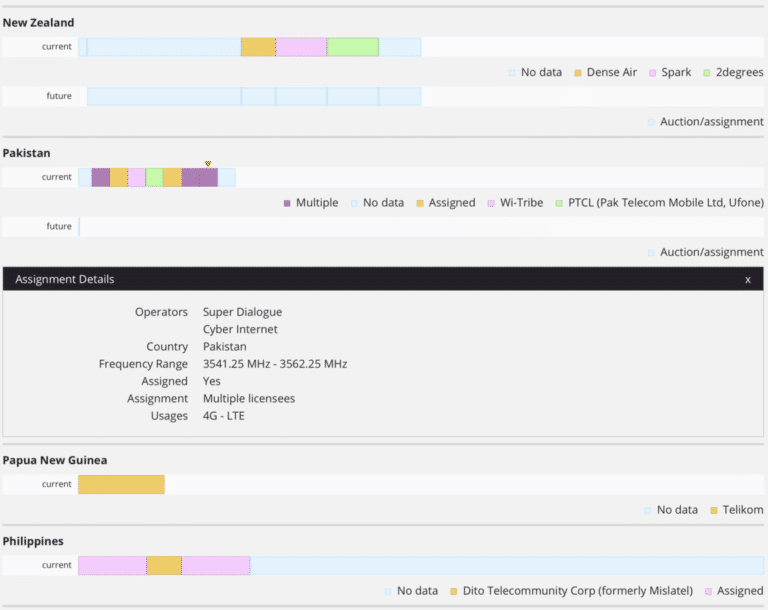Select the first purple Multiple block in Pakistan

[x=100, y=177]
